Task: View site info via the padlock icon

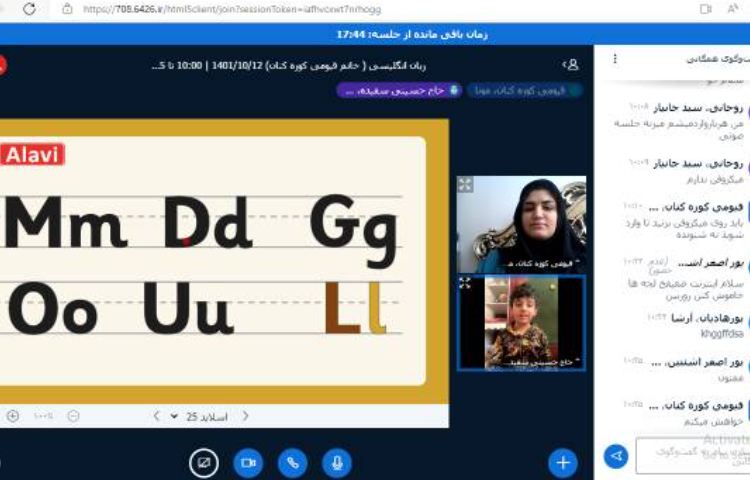Action: tap(67, 9)
